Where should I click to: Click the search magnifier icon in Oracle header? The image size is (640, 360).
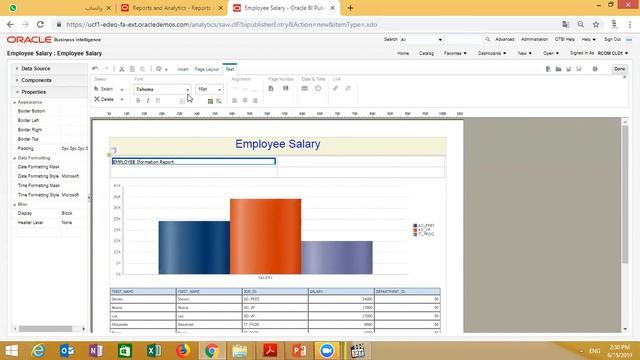pos(488,40)
